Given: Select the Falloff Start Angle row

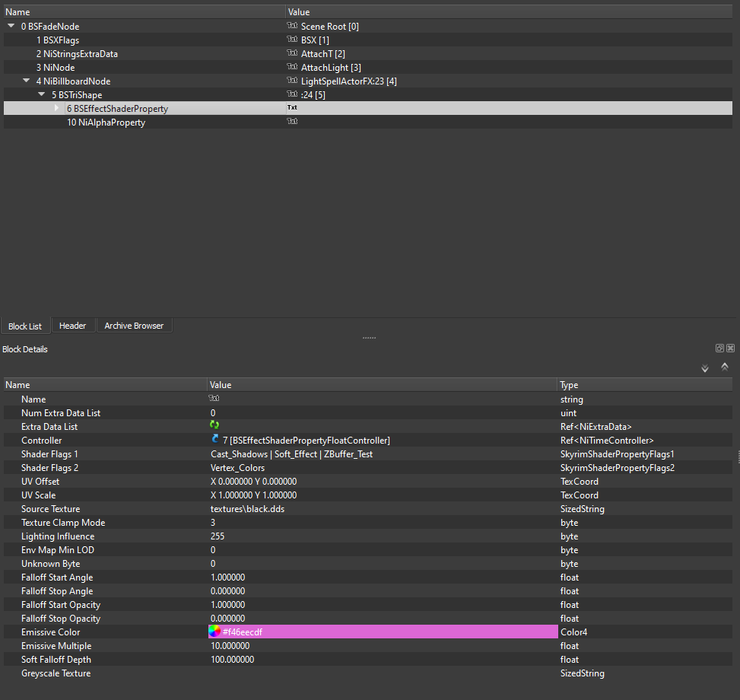Looking at the screenshot, I should point(368,577).
